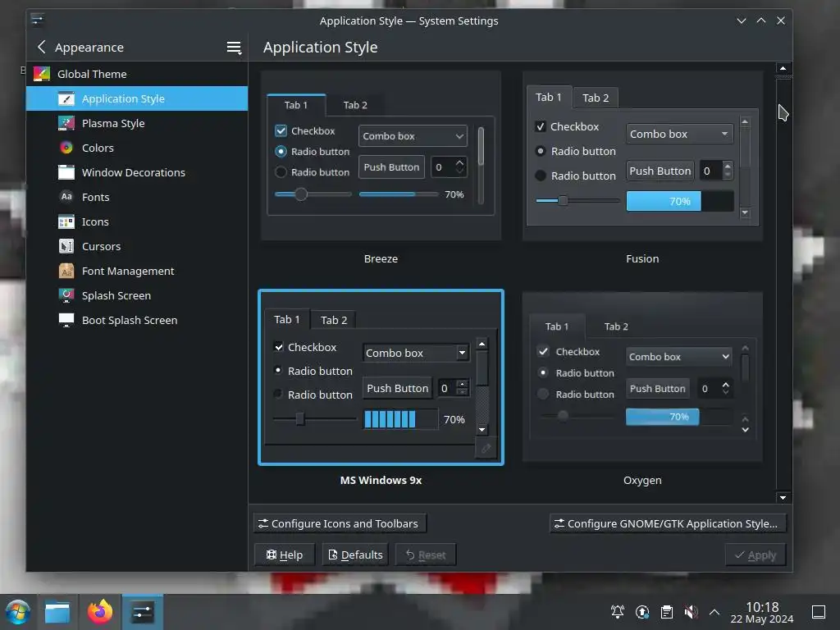
Task: Select the second Radio button in Breeze preview
Action: 281,172
